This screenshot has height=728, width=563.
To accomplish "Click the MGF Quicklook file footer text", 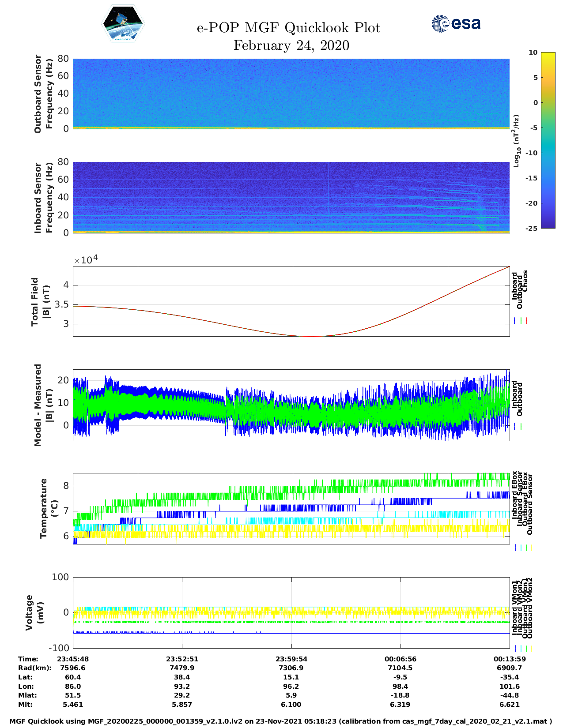I will tap(281, 721).
